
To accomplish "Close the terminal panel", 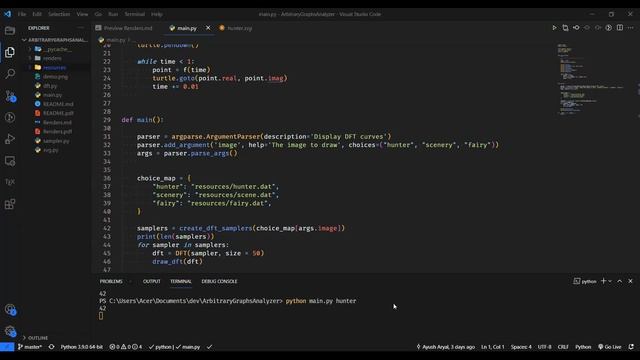I will coord(630,281).
